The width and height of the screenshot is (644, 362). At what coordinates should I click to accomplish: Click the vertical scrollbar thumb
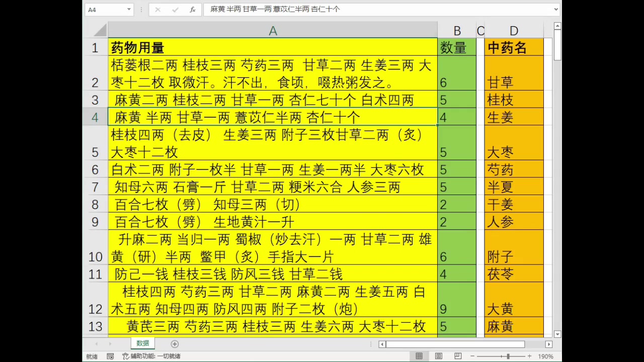point(557,45)
